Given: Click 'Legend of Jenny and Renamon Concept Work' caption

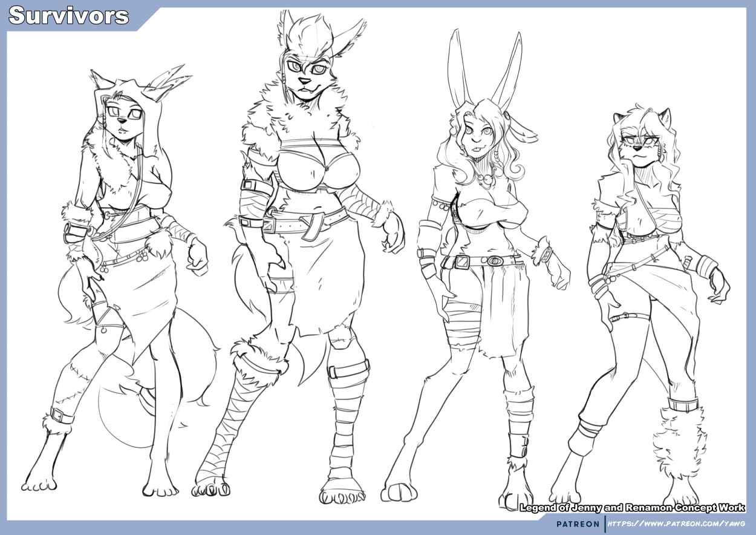Looking at the screenshot, I should click(633, 508).
